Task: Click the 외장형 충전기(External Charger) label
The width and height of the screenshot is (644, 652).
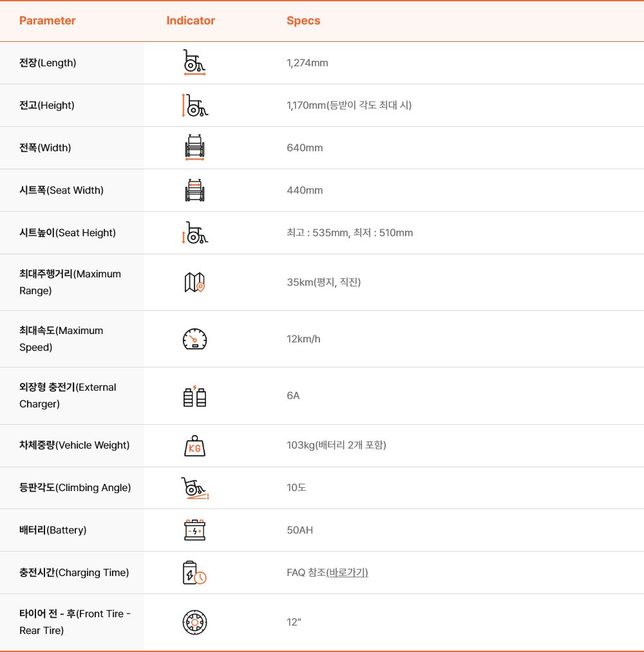Action: coord(68,395)
